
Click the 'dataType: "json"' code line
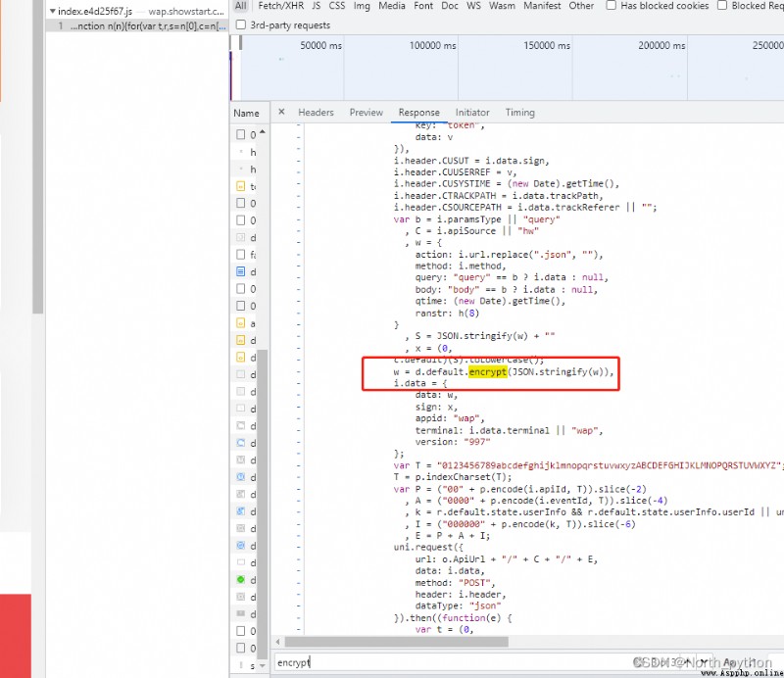458,606
